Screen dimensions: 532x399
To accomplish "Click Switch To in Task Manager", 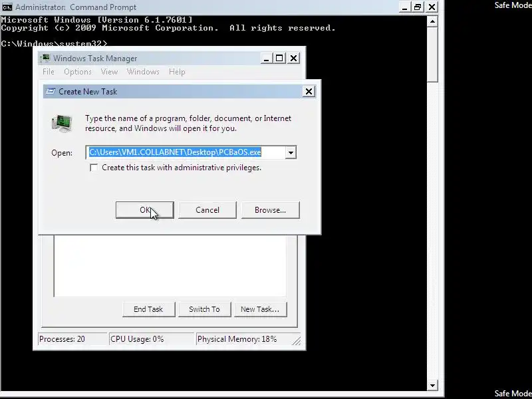I will (x=205, y=309).
